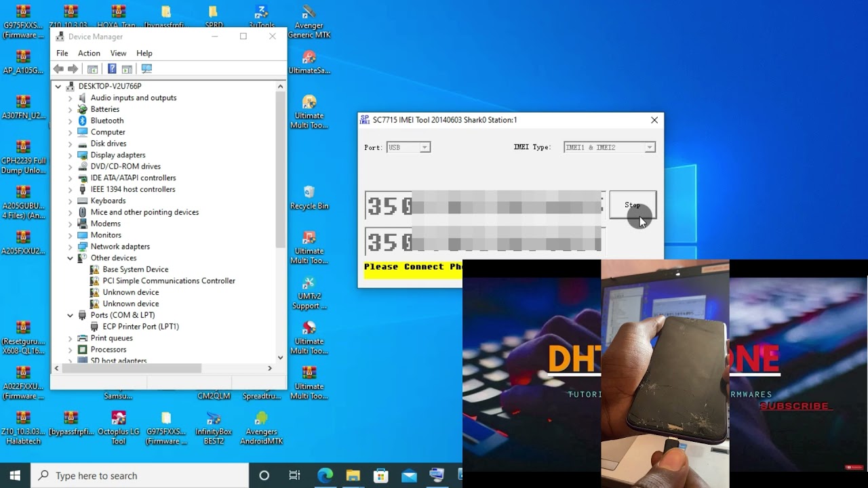The height and width of the screenshot is (488, 868).
Task: Expand the Network adapters node
Action: point(70,247)
